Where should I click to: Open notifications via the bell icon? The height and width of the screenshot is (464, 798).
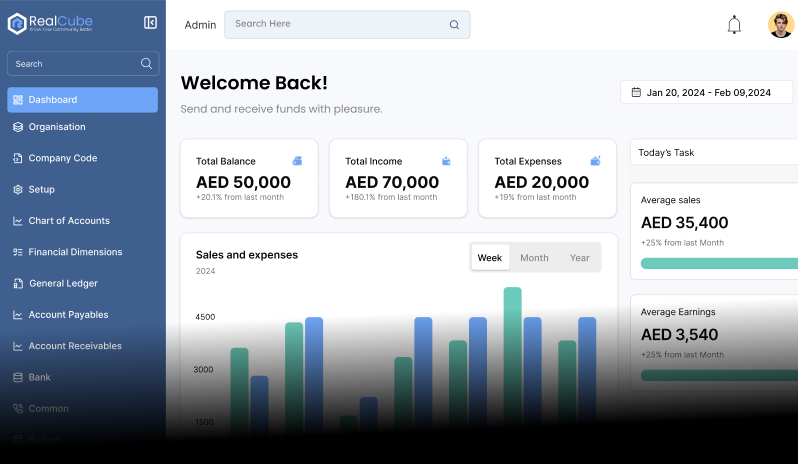734,24
